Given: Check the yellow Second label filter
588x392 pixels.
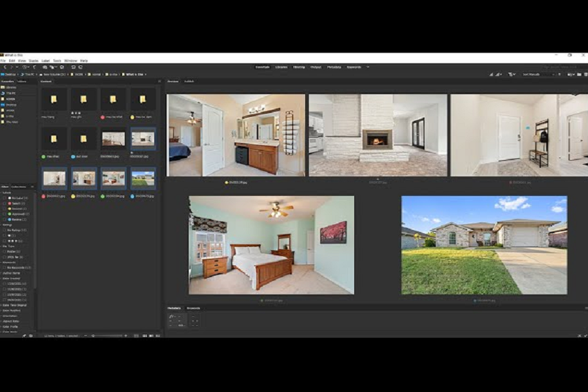Looking at the screenshot, I should pyautogui.click(x=5, y=208).
